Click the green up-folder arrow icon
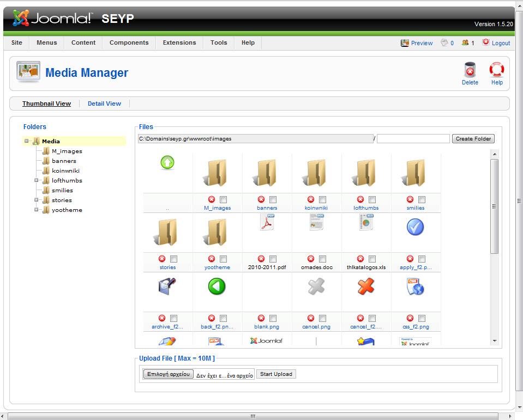 click(x=167, y=162)
